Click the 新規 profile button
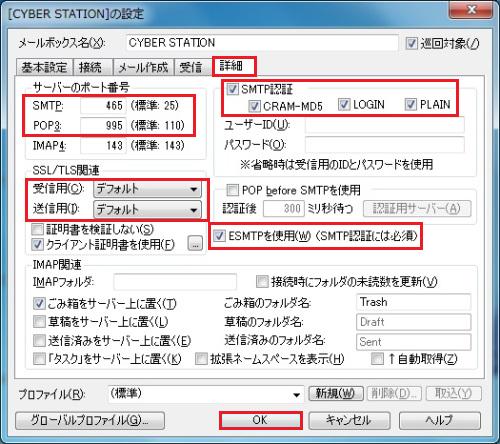 tap(335, 394)
